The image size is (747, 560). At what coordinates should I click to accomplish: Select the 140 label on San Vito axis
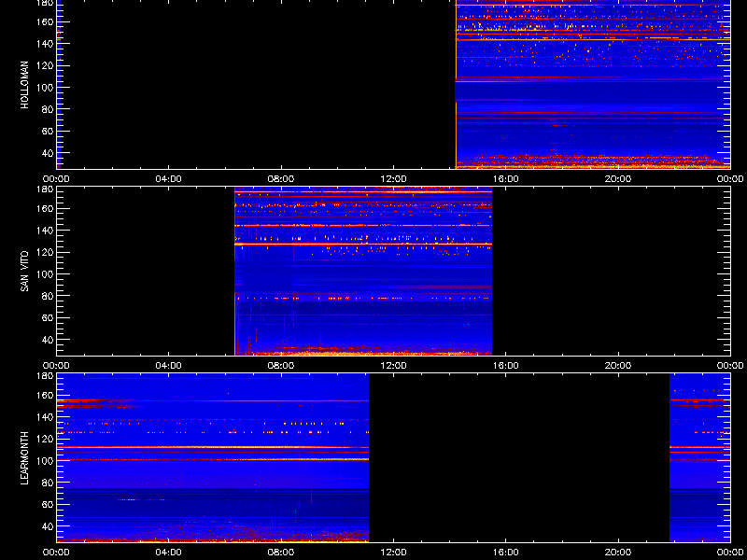click(45, 231)
